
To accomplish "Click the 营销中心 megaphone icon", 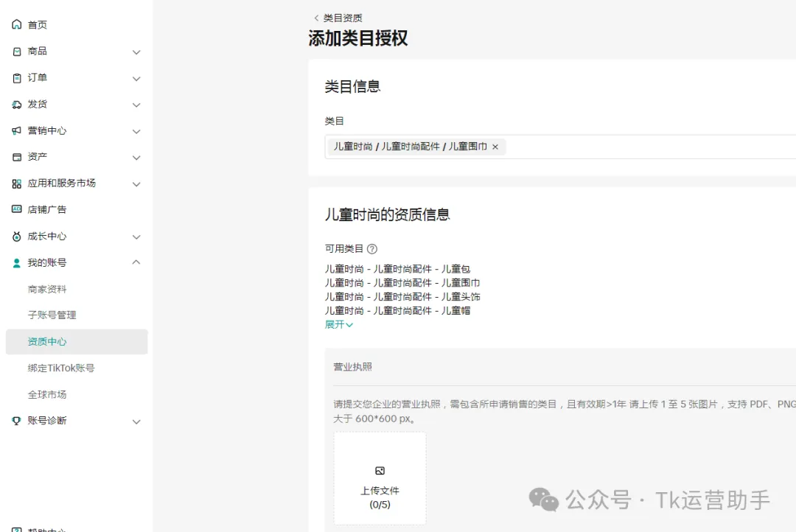I will [17, 131].
